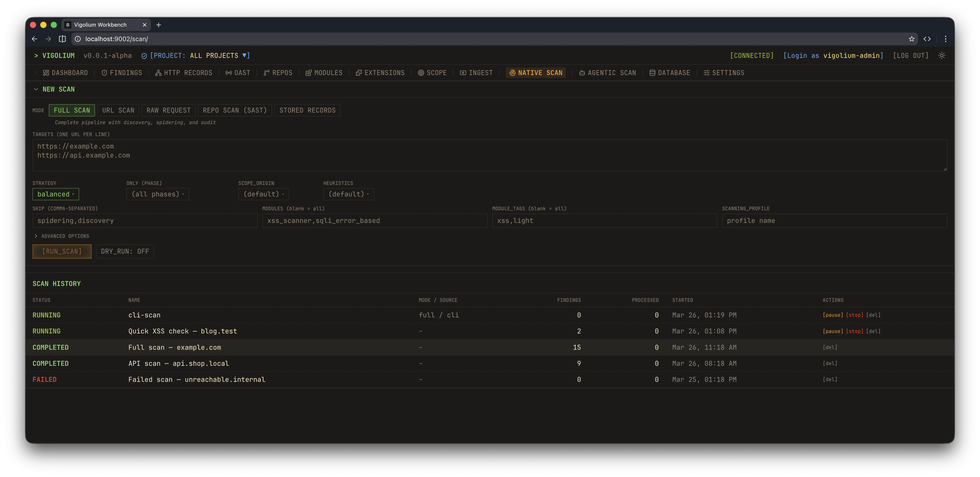Open the Dashboard nav item

pyautogui.click(x=66, y=73)
